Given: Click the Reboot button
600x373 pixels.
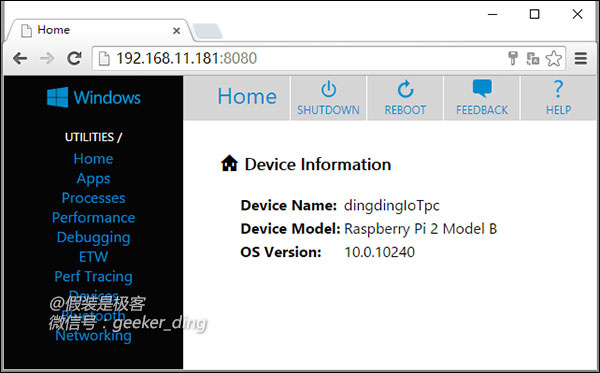Looking at the screenshot, I should point(405,98).
